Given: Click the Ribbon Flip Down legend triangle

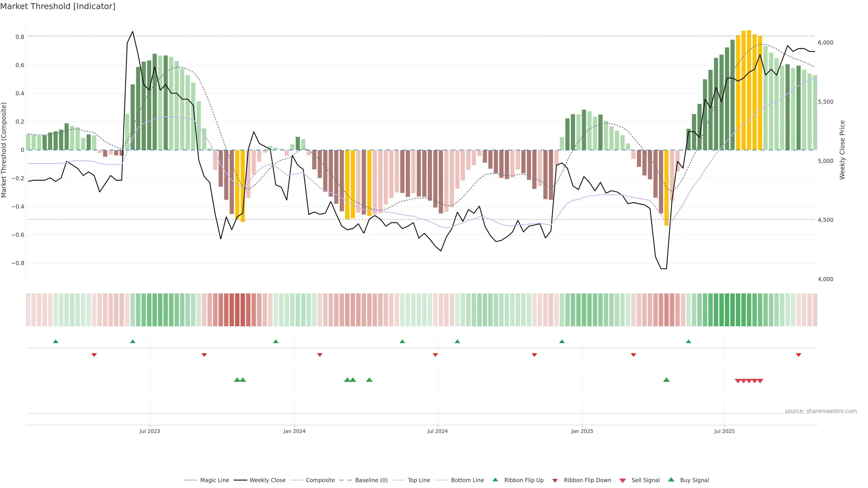Looking at the screenshot, I should (x=555, y=481).
